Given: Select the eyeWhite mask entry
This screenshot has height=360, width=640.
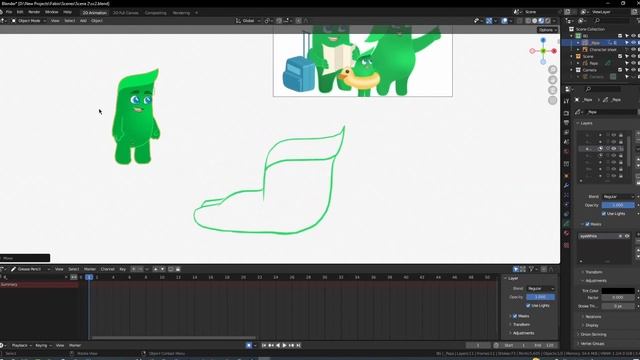Looking at the screenshot, I should tap(604, 236).
